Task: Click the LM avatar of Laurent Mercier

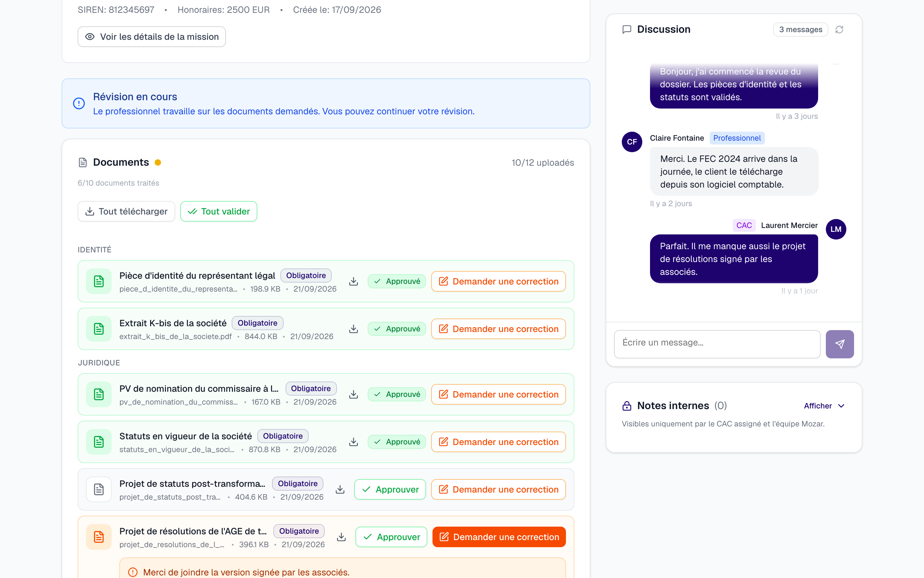Action: coord(836,229)
